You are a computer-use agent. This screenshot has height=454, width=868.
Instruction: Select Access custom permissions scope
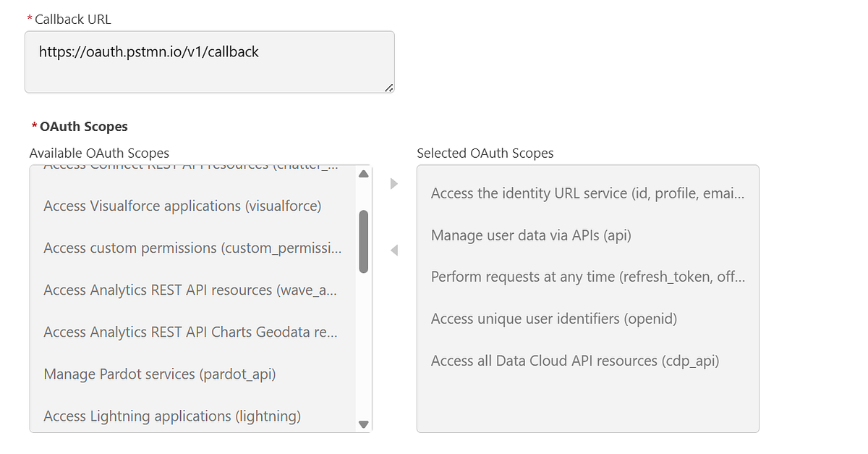point(192,248)
